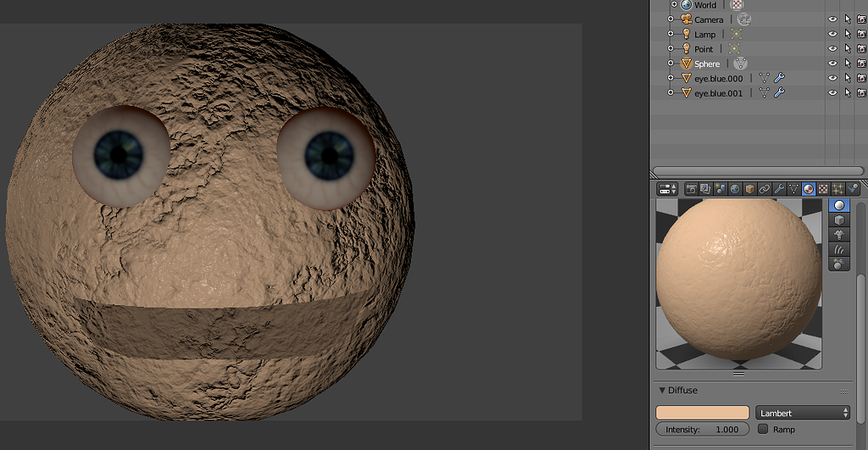This screenshot has height=450, width=868.
Task: Click the mesh data icon beside Sphere
Action: tap(741, 64)
